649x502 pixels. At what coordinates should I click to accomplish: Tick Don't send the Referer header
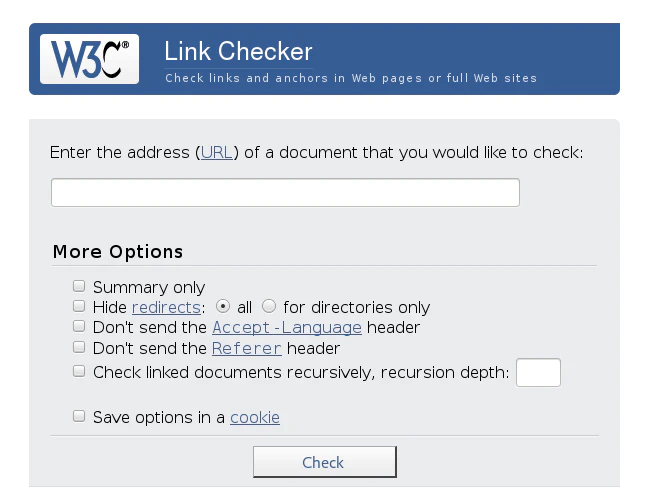click(x=80, y=348)
